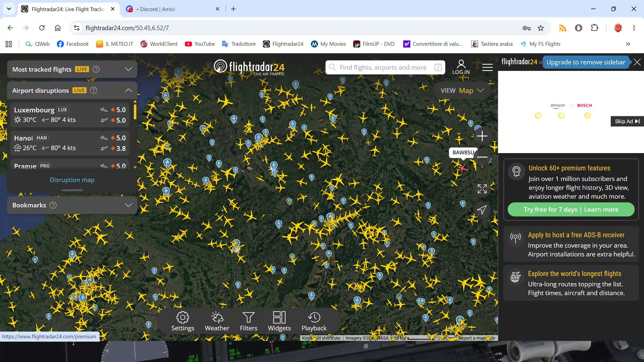Open help for Airport disruptions
This screenshot has width=644, height=362.
[x=94, y=90]
